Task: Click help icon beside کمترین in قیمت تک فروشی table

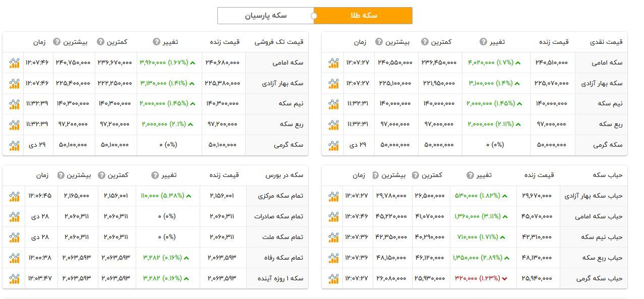Action: click(x=100, y=42)
